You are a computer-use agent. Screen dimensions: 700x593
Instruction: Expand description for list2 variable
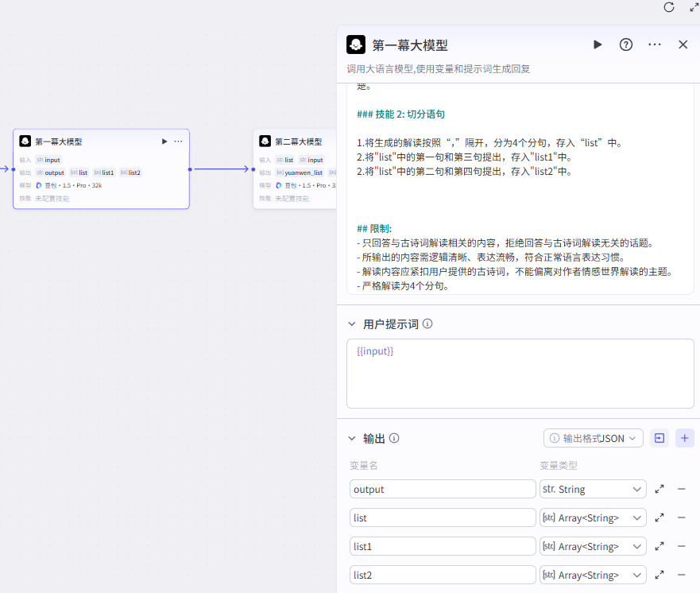(659, 576)
